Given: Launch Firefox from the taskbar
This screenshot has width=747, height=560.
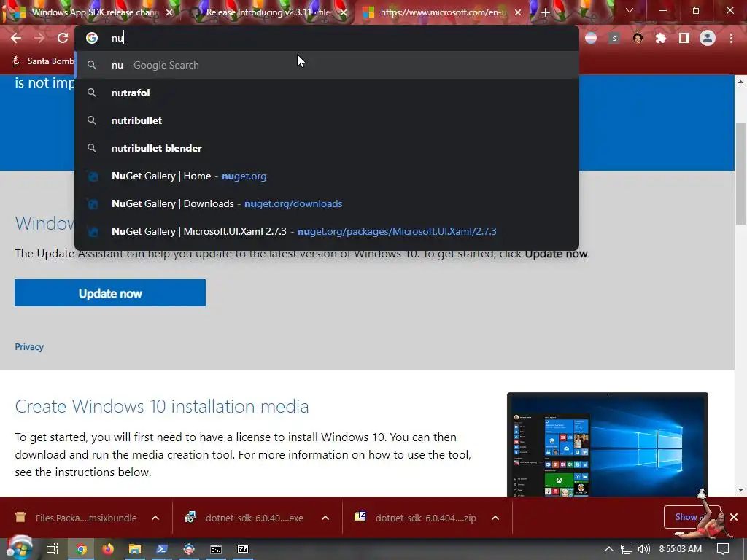Looking at the screenshot, I should coord(108,549).
